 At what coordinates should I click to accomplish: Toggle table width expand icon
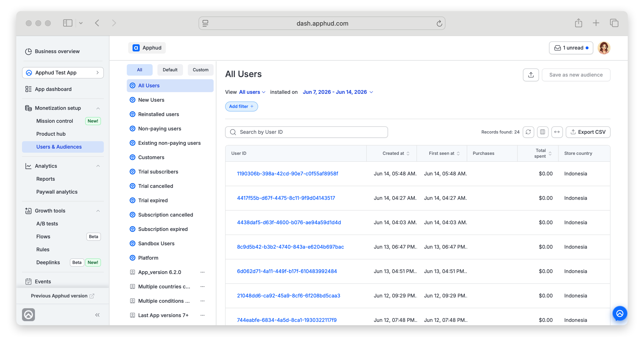tap(557, 132)
